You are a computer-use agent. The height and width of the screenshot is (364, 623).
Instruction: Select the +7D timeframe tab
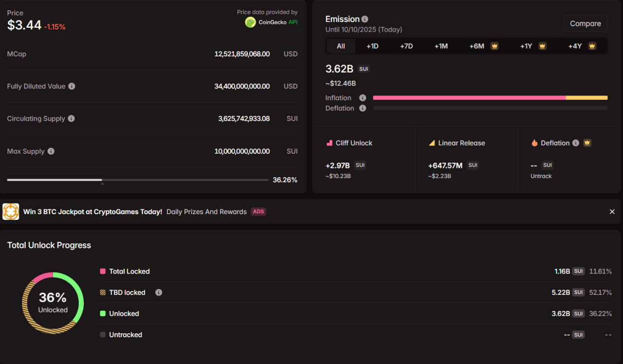(406, 46)
